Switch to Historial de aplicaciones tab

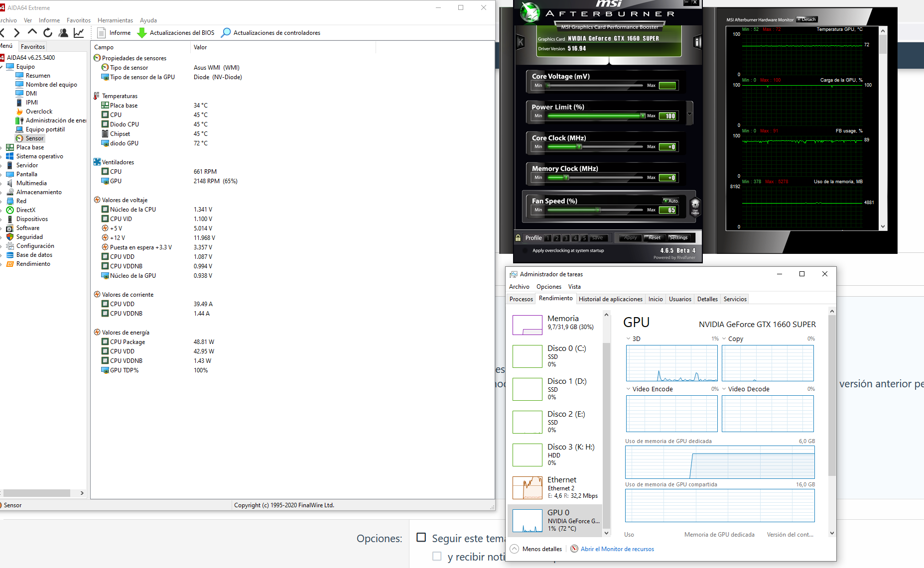point(611,299)
